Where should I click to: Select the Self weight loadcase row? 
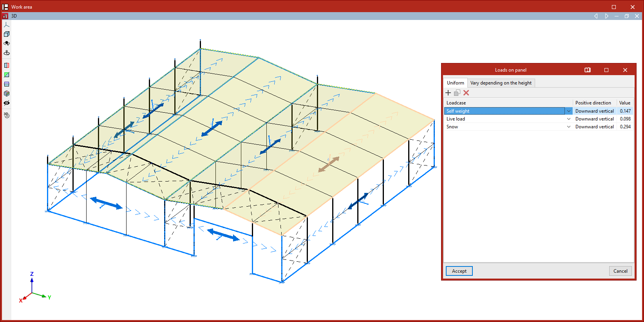(x=539, y=111)
